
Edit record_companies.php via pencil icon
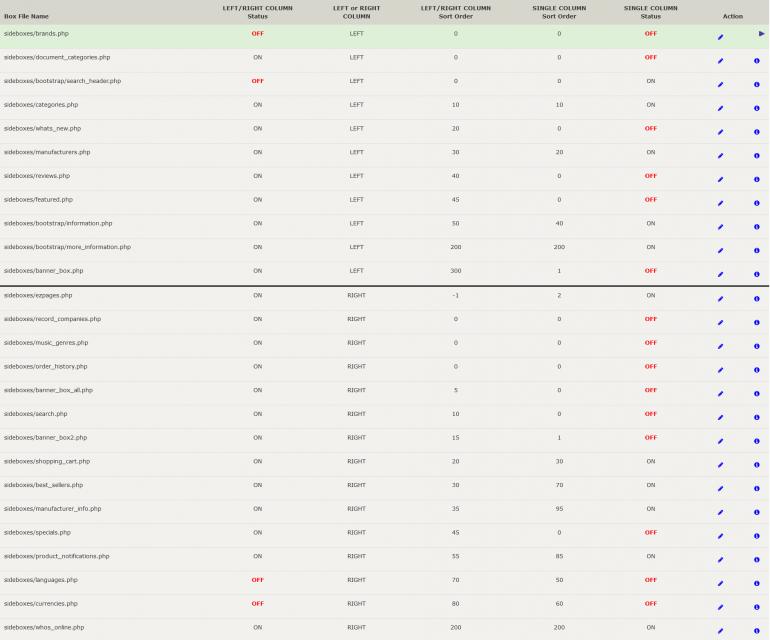pos(720,323)
